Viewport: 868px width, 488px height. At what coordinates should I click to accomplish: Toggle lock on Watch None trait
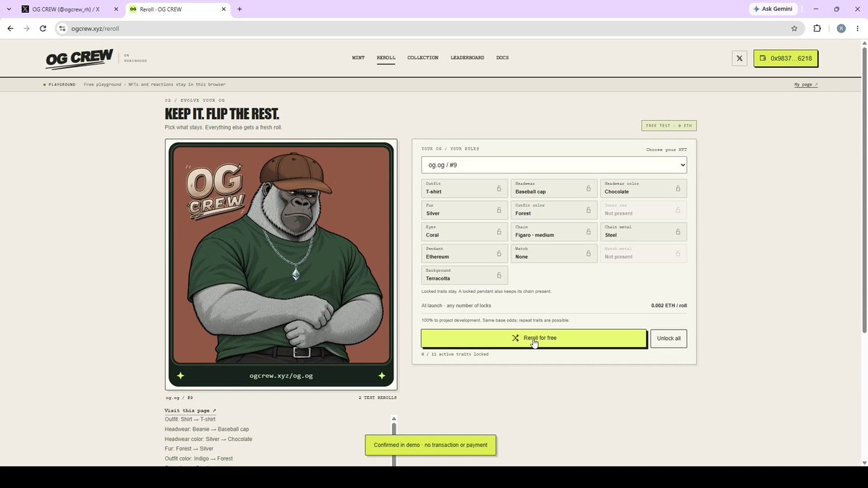pyautogui.click(x=554, y=253)
